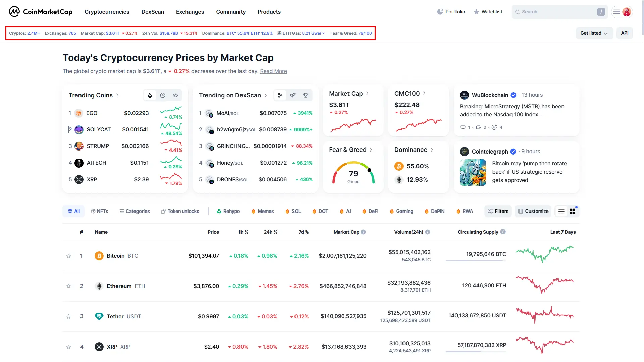Click the Fear & Greed gauge
This screenshot has width=644, height=362.
353,173
